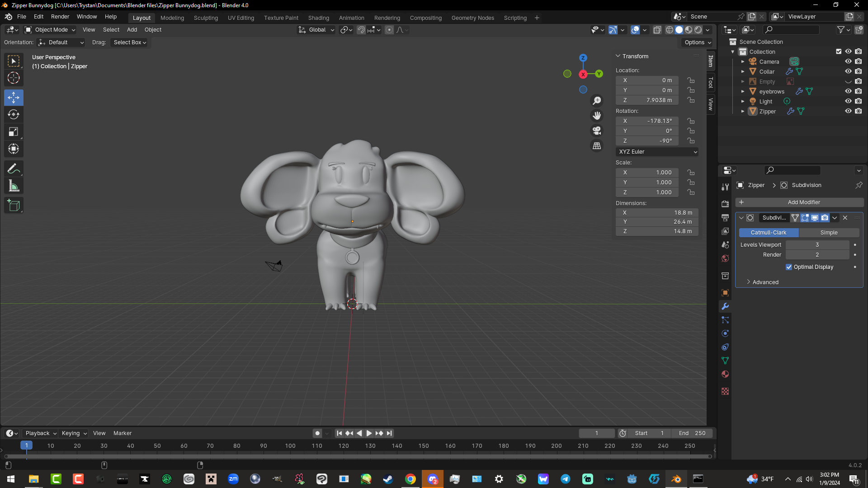Select the Add Cube tool
The width and height of the screenshot is (868, 488).
14,206
